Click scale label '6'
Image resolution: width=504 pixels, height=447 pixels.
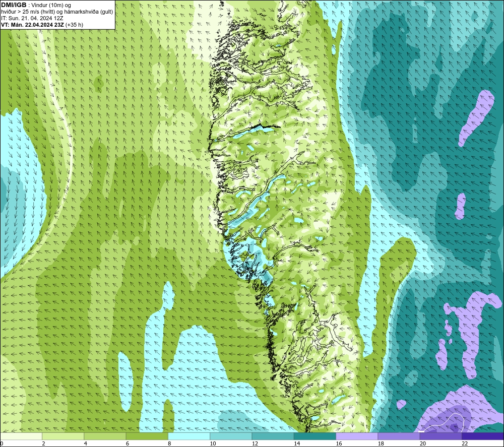point(128,443)
